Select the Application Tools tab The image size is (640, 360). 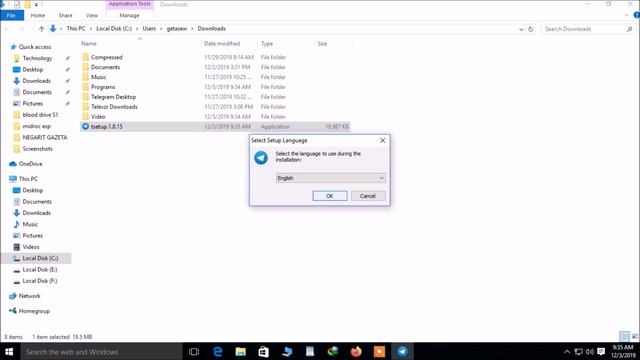130,4
